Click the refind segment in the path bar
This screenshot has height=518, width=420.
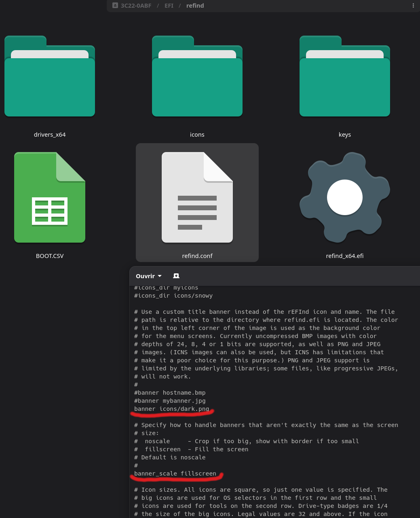coord(195,6)
